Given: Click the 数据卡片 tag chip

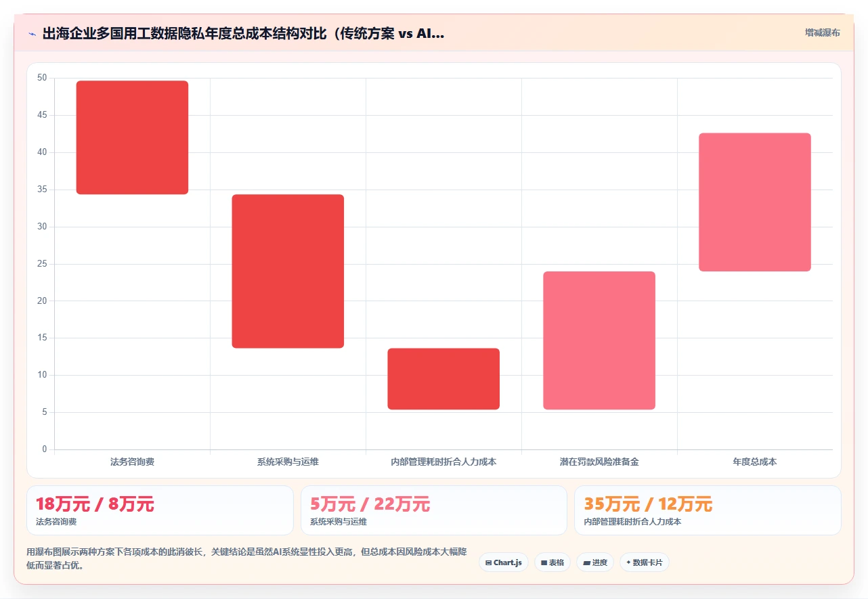Looking at the screenshot, I should pos(644,562).
